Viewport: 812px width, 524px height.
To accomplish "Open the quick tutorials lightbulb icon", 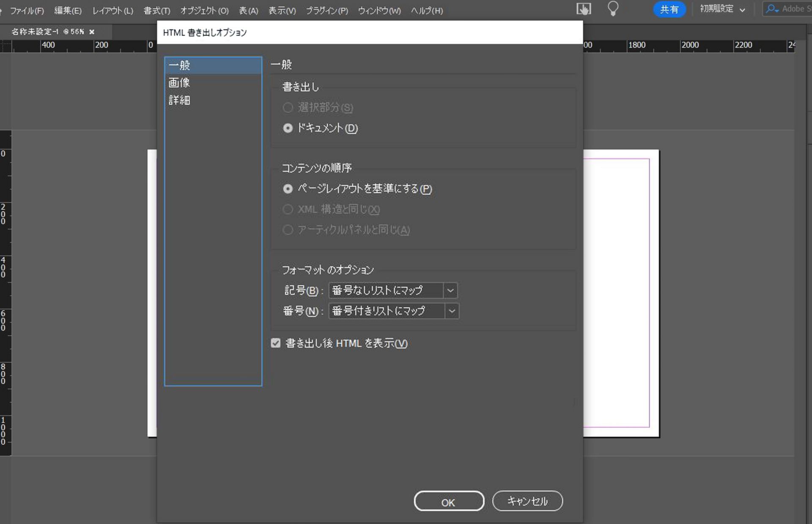I will tap(613, 8).
